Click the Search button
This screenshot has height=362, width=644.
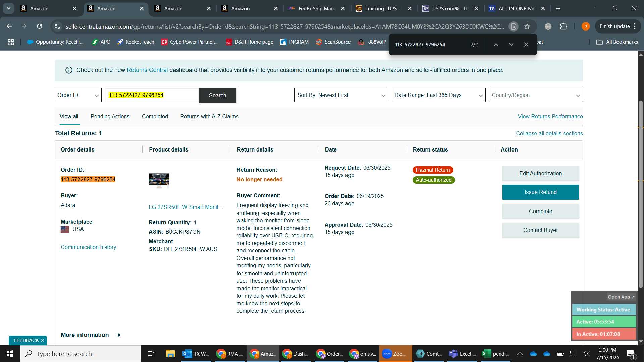pyautogui.click(x=218, y=95)
